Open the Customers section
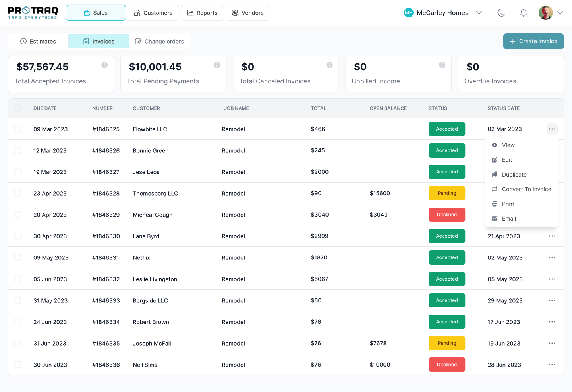Image resolution: width=572 pixels, height=392 pixels. tap(153, 13)
